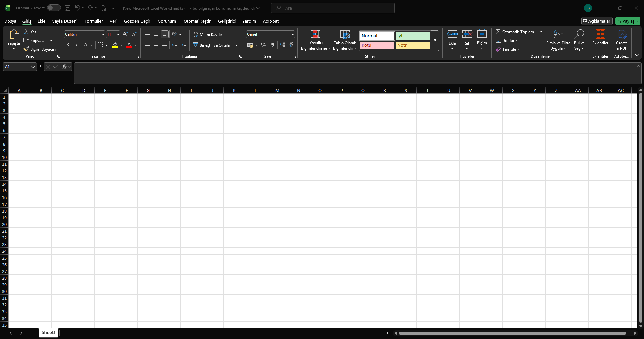Open Conditional Formatting (Koşullu Biçimlendirme)
The height and width of the screenshot is (339, 644).
pos(316,40)
